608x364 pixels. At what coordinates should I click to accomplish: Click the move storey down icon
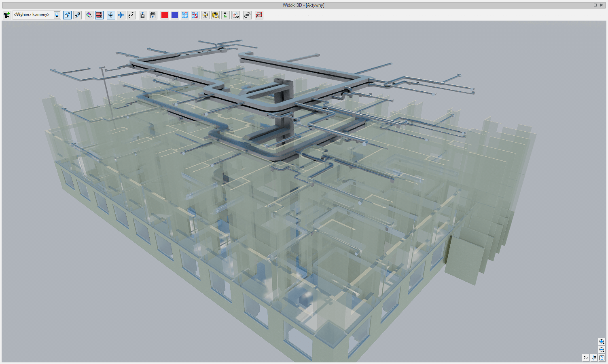pos(143,15)
